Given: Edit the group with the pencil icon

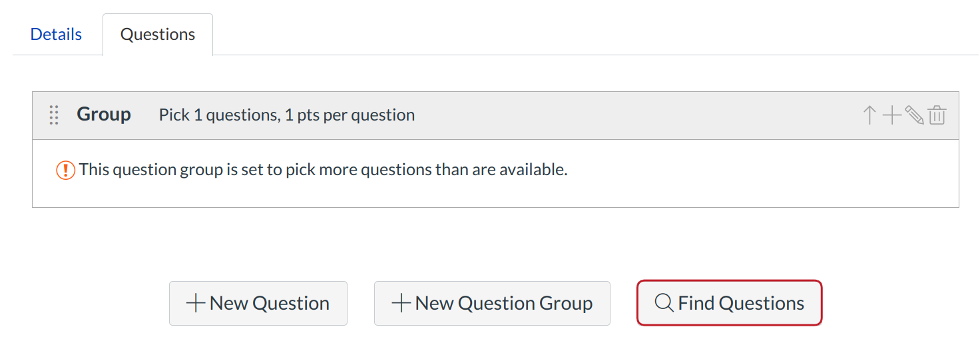Looking at the screenshot, I should click(914, 115).
